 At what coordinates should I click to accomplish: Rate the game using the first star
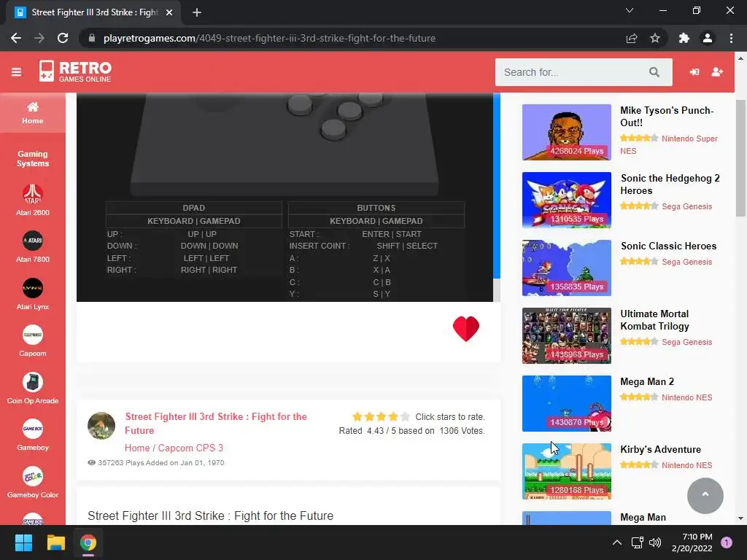point(357,416)
